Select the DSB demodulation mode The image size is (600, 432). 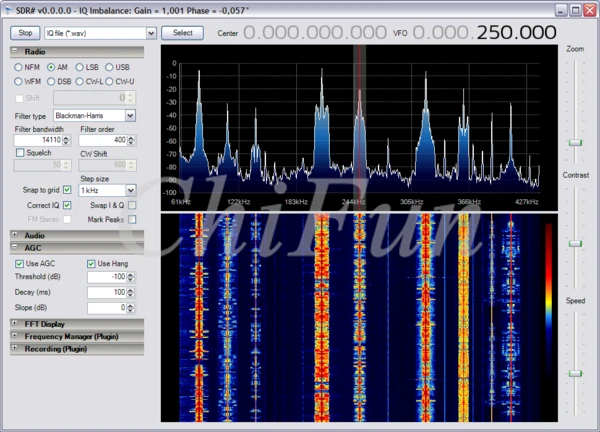[x=51, y=82]
